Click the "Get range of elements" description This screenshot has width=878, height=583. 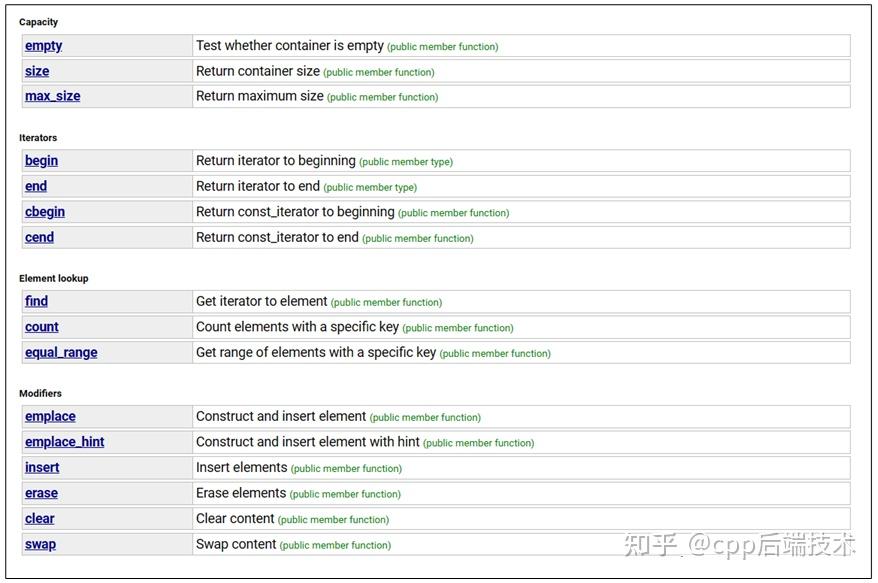pos(315,352)
